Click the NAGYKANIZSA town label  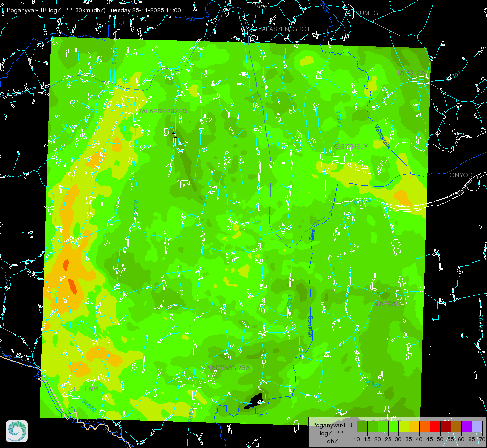228,368
